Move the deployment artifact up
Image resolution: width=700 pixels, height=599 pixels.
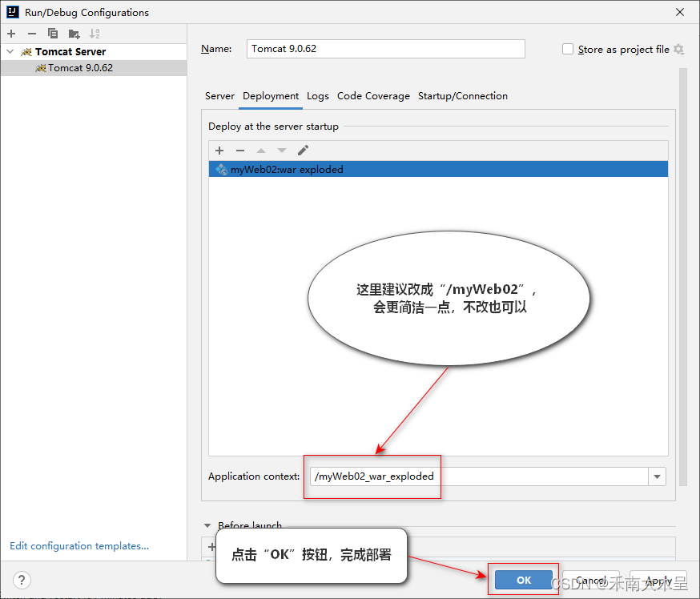pyautogui.click(x=260, y=151)
